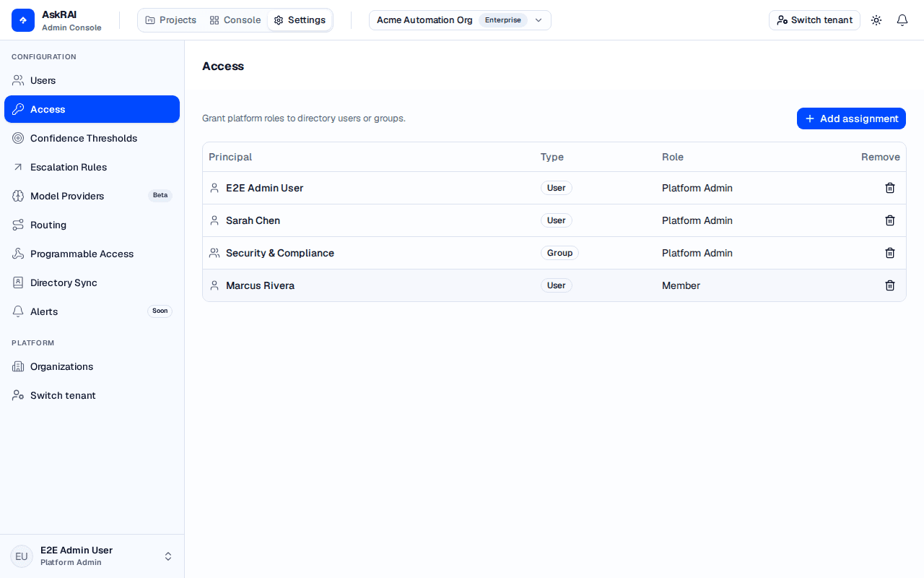Toggle light/dark theme sun icon
Viewport: 924px width, 578px height.
pos(876,20)
